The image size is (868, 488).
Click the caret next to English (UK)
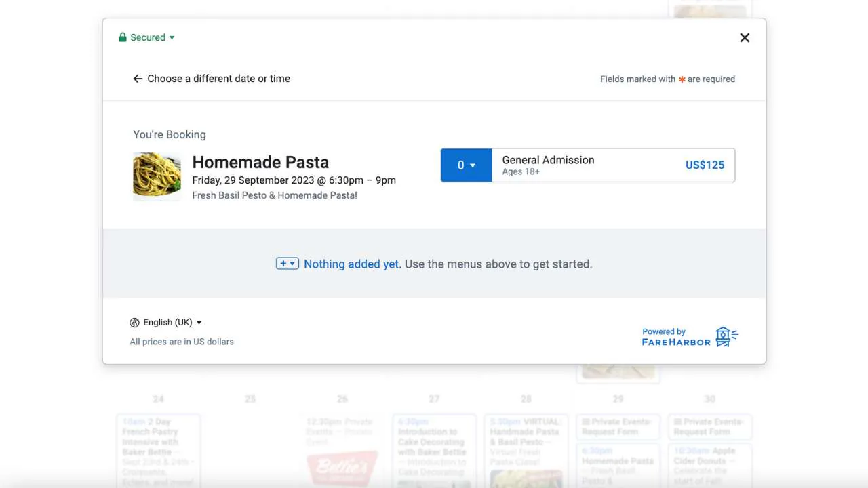pyautogui.click(x=199, y=323)
